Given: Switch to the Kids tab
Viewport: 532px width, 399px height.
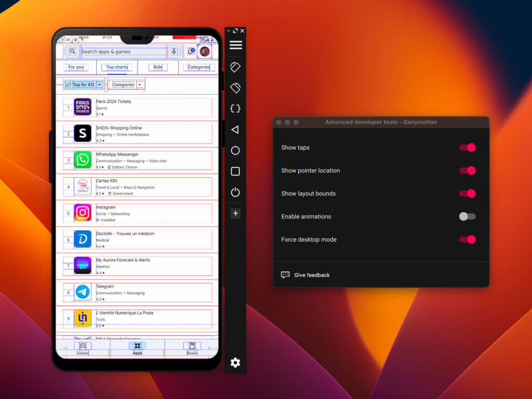Looking at the screenshot, I should click(157, 67).
